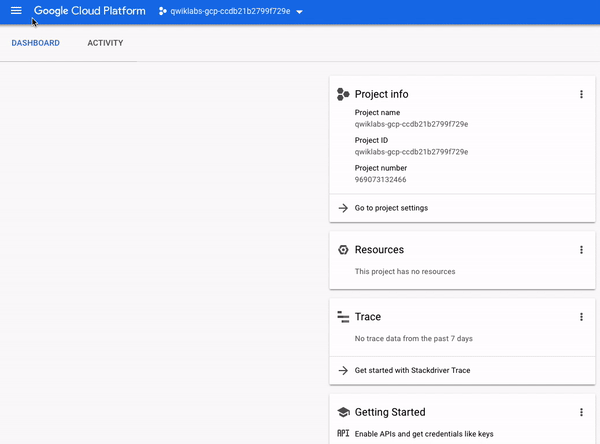Click the Resources heading
600x444 pixels.
coord(379,250)
